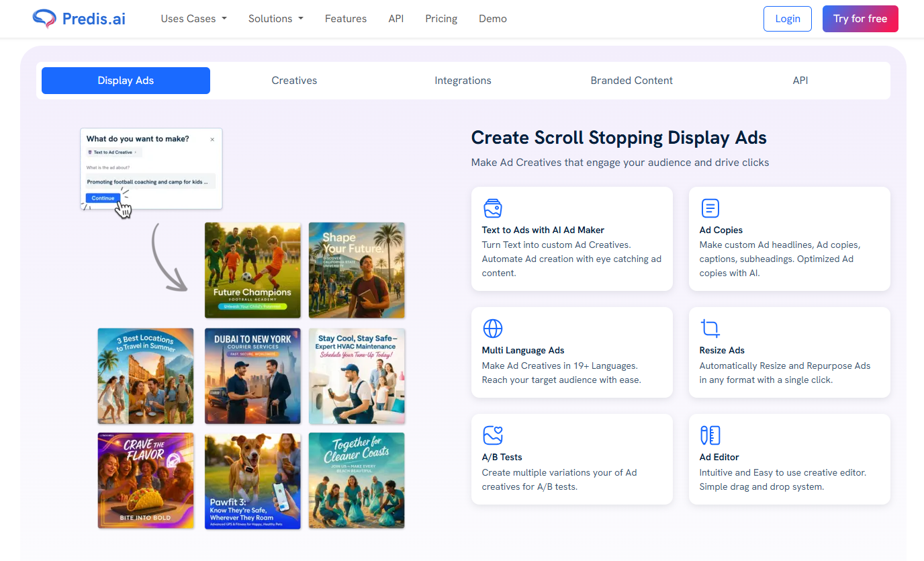Viewport: 924px width, 561px height.
Task: Open the API link in top navigation
Action: (x=396, y=19)
